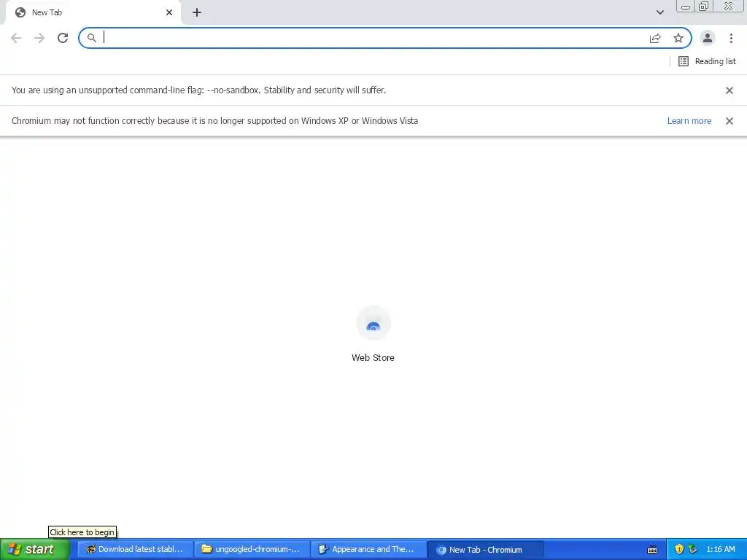Switch to ungoogled-chromium folder taskbar window

pyautogui.click(x=252, y=550)
